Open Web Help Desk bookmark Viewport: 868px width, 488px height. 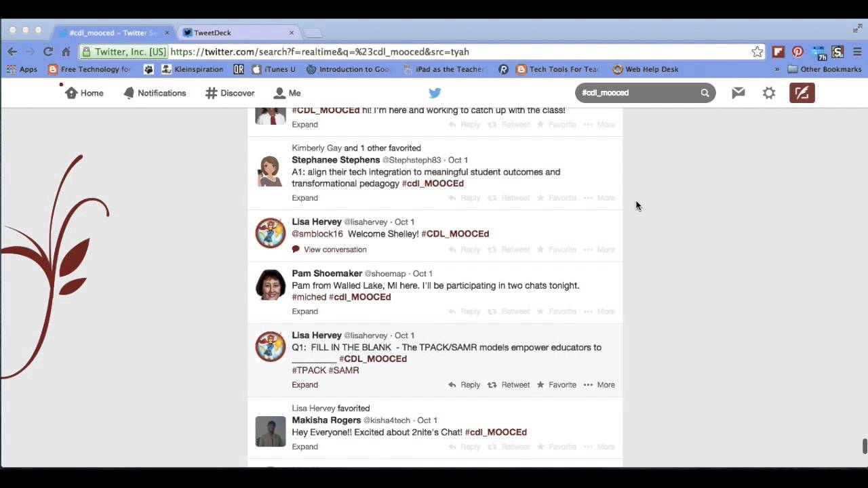(646, 69)
